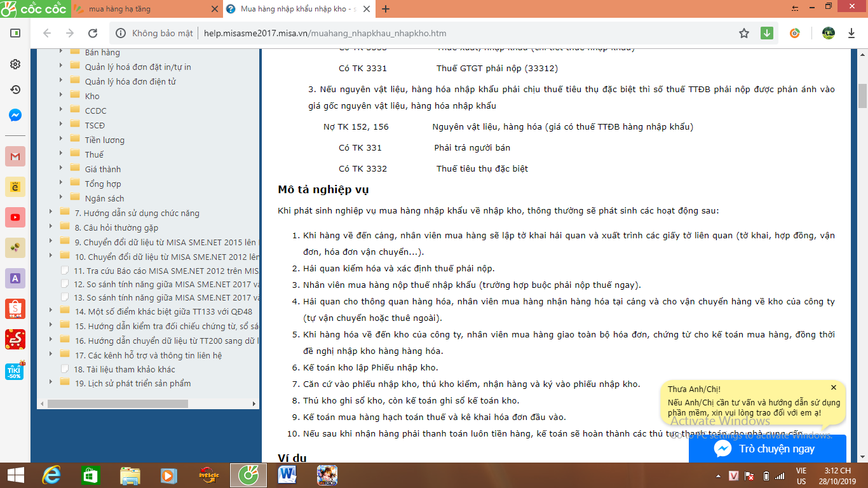This screenshot has height=488, width=868.
Task: Open '14. Một số điểm khác biệt' topic
Action: [163, 311]
